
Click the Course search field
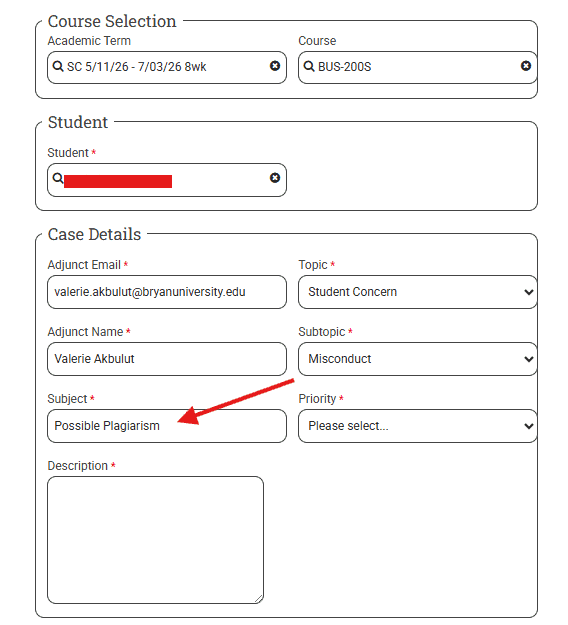point(418,67)
